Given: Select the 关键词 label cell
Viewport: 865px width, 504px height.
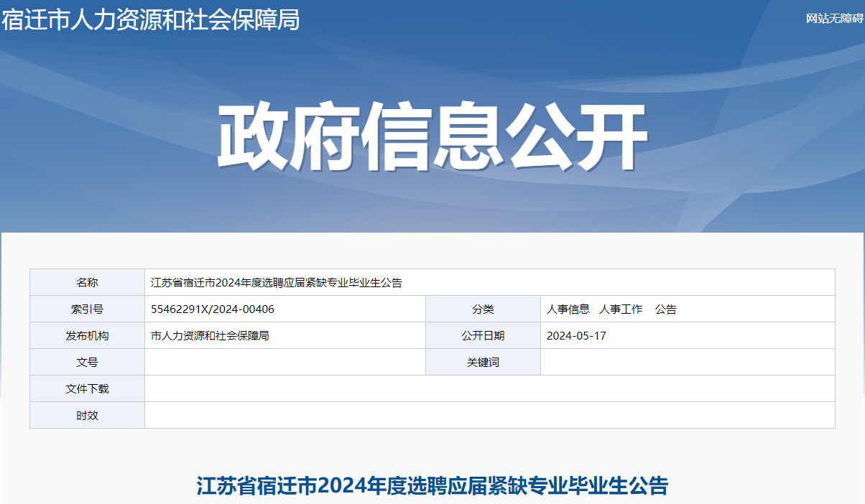Looking at the screenshot, I should click(x=483, y=362).
